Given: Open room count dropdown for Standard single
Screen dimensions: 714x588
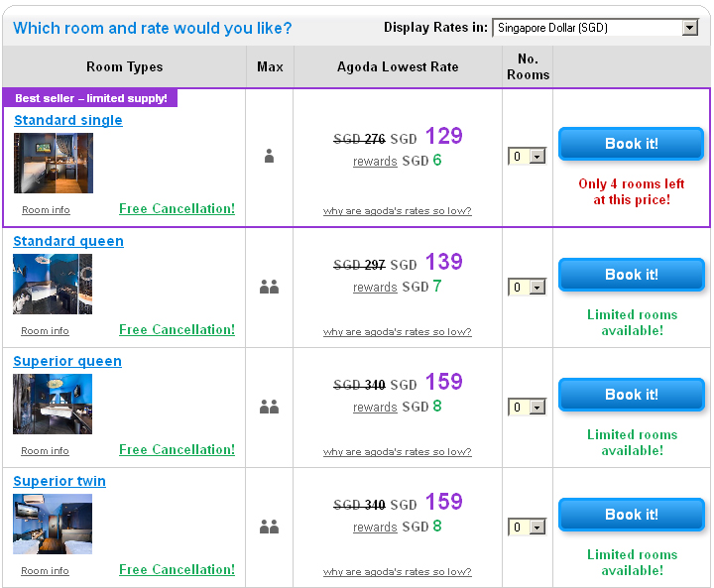Looking at the screenshot, I should coord(527,157).
